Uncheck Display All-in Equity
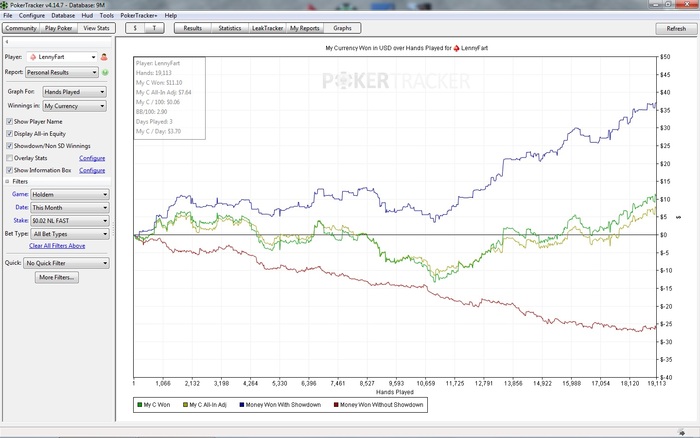Screen dimensions: 700x438 pos(9,133)
